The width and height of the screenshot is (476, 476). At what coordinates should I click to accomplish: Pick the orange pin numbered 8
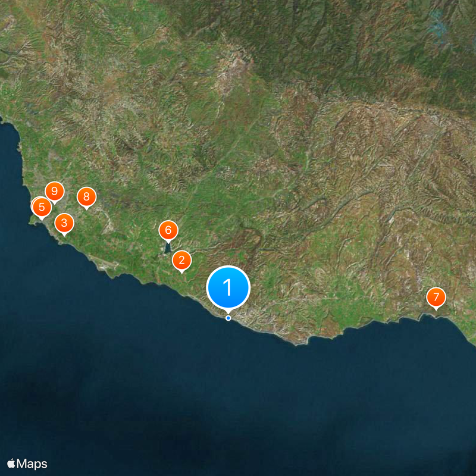pos(86,197)
